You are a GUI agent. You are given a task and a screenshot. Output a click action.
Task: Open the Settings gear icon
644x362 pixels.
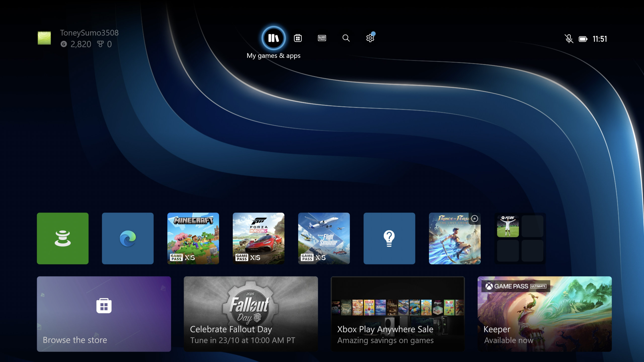click(x=370, y=38)
